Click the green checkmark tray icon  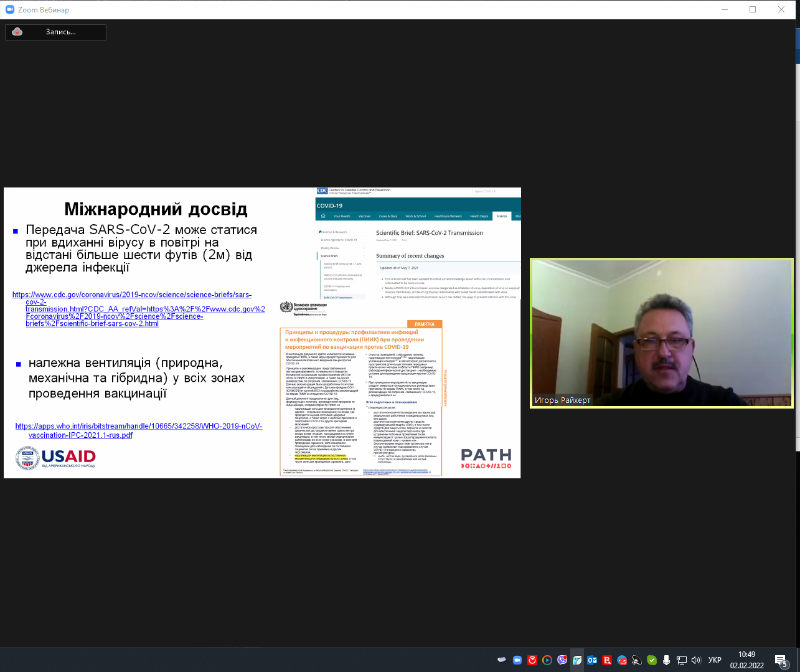tap(652, 660)
